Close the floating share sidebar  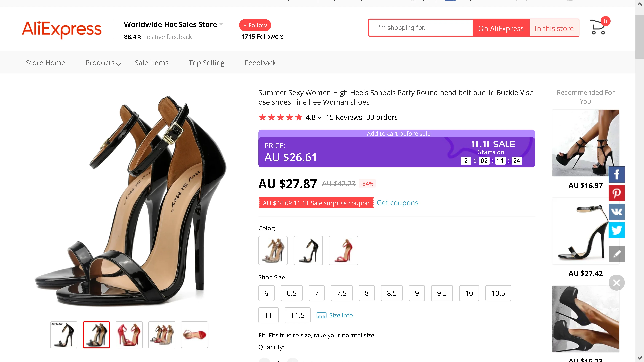616,283
